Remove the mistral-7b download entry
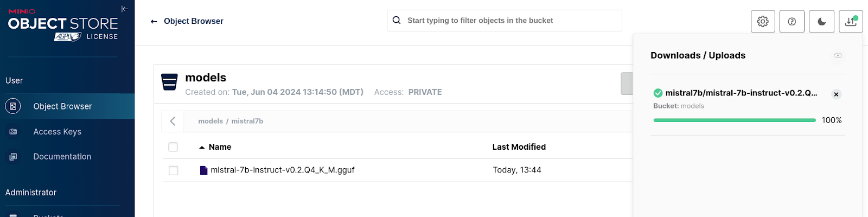Screen dimensions: 868x217 coord(836,94)
